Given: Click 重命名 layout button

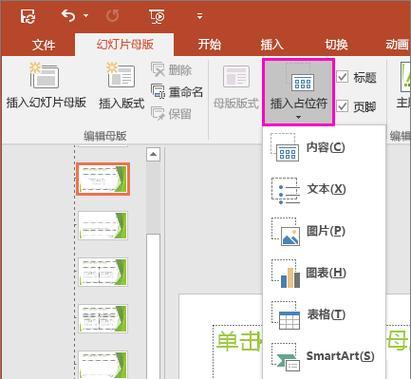Looking at the screenshot, I should tap(177, 92).
